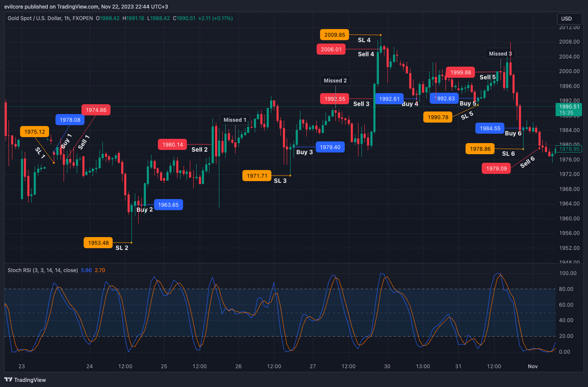The image size is (588, 387).
Task: Click the Stoch RSI indicator label
Action: click(43, 270)
